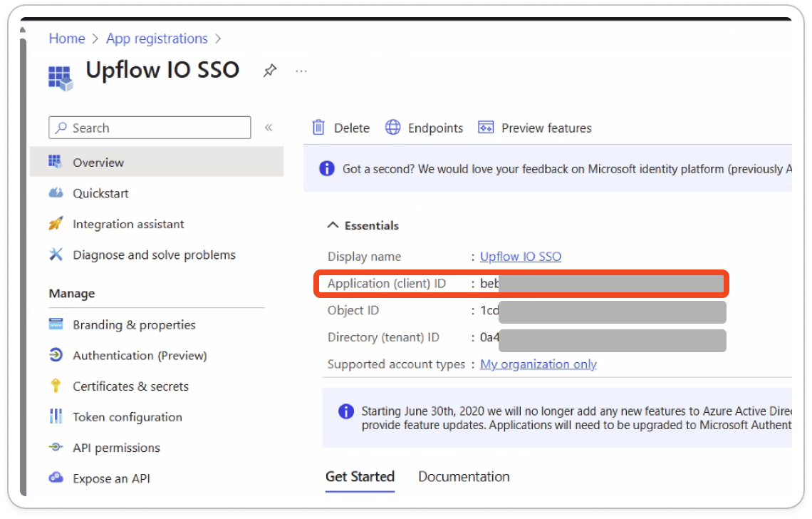Click the search magnifier icon
Image resolution: width=812 pixels, height=519 pixels.
(x=61, y=128)
